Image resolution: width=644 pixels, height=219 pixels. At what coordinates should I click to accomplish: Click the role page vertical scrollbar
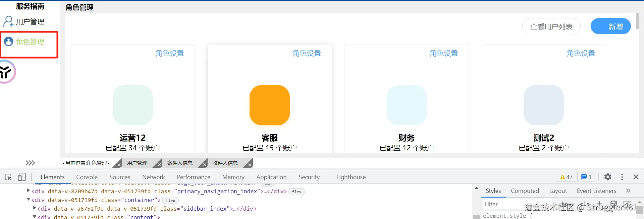637,21
